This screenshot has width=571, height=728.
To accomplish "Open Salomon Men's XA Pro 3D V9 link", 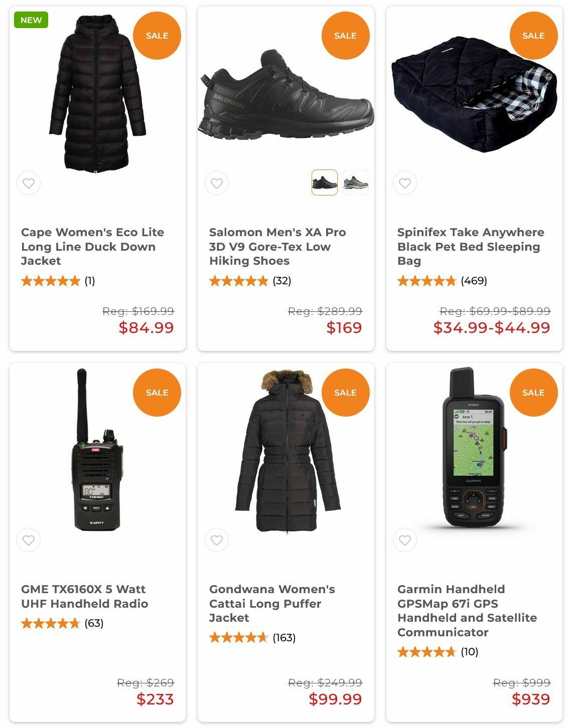I will coord(277,247).
